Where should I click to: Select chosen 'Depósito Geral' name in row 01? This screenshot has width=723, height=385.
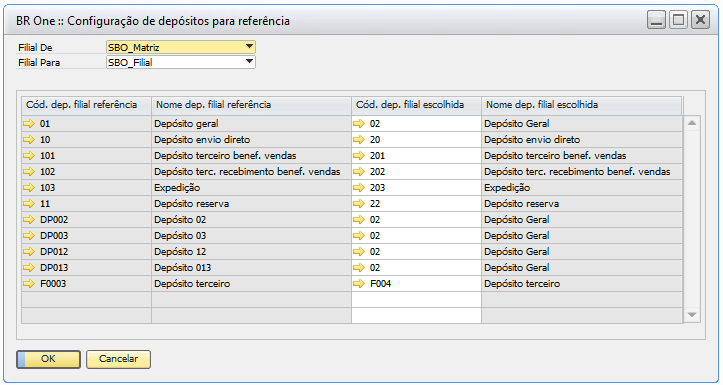[x=582, y=124]
